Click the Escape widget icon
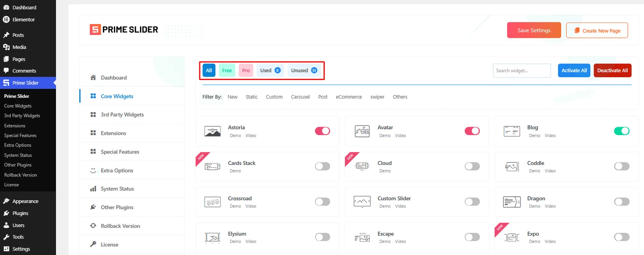Viewport: 644px width, 255px height. pos(362,237)
